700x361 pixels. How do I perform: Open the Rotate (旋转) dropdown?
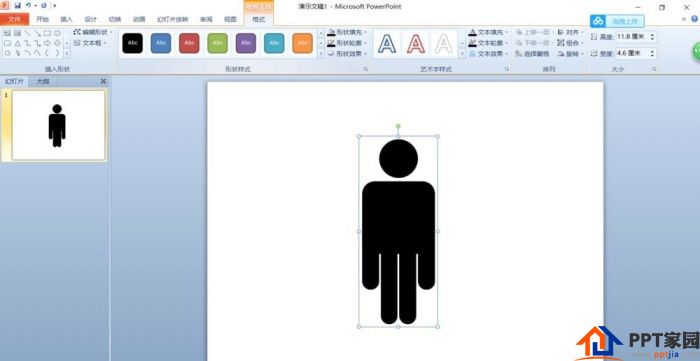point(571,54)
